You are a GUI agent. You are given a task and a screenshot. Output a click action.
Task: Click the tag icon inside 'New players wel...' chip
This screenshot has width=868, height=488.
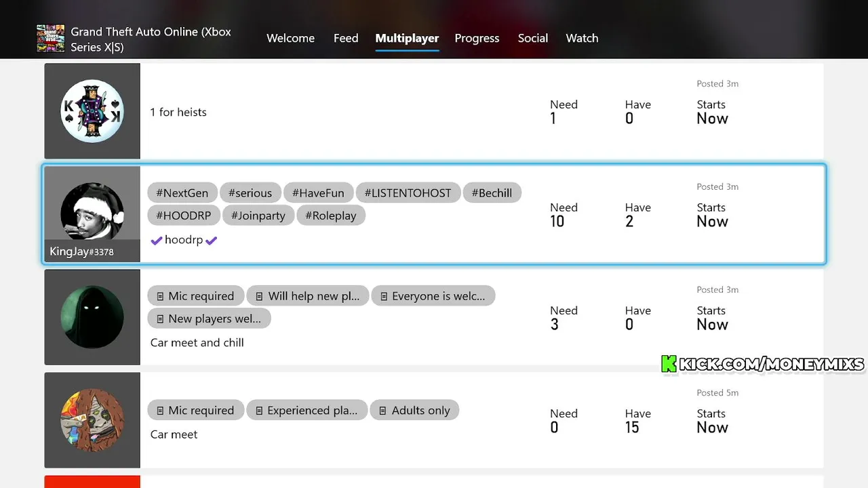(x=160, y=319)
